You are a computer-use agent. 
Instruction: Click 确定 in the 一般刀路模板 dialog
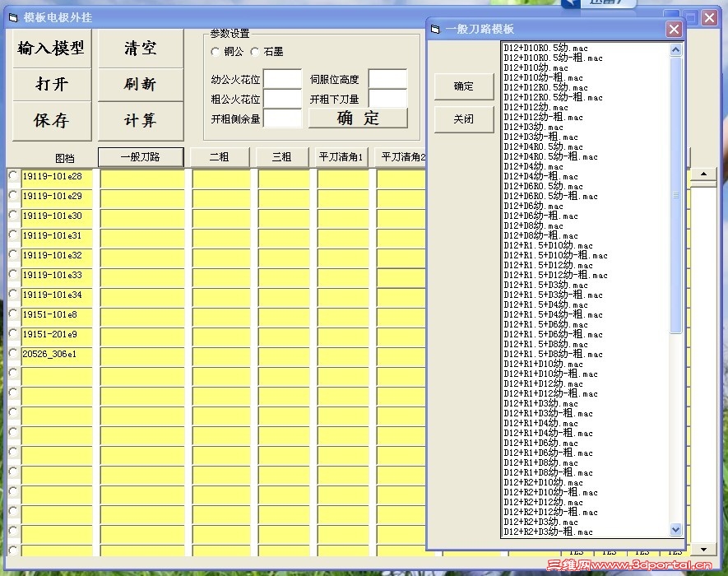[x=464, y=86]
